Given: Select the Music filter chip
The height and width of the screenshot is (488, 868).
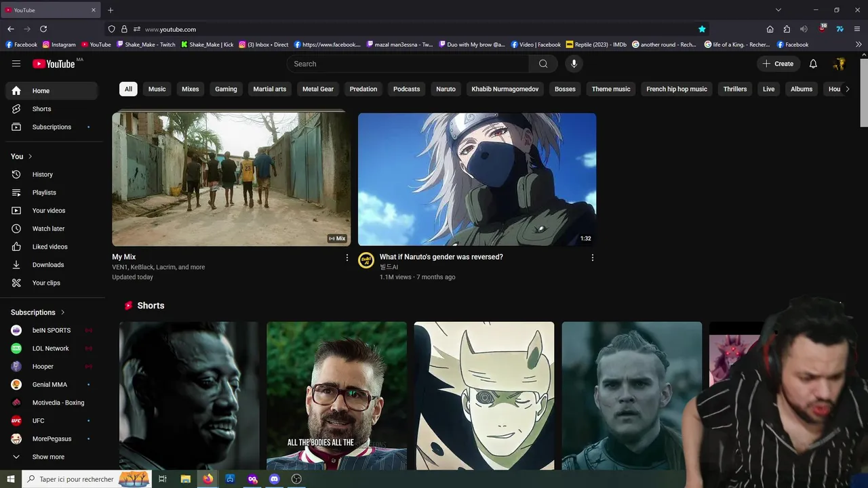Looking at the screenshot, I should pyautogui.click(x=157, y=89).
